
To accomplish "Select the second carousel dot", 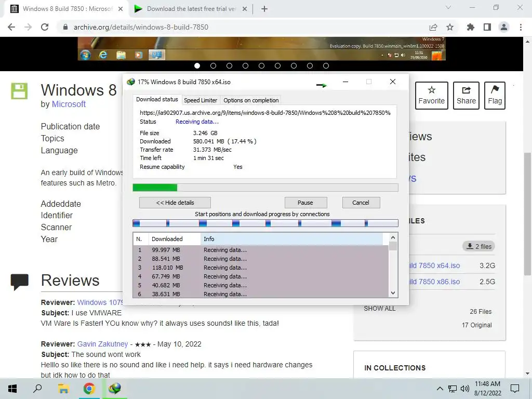I will point(213,66).
